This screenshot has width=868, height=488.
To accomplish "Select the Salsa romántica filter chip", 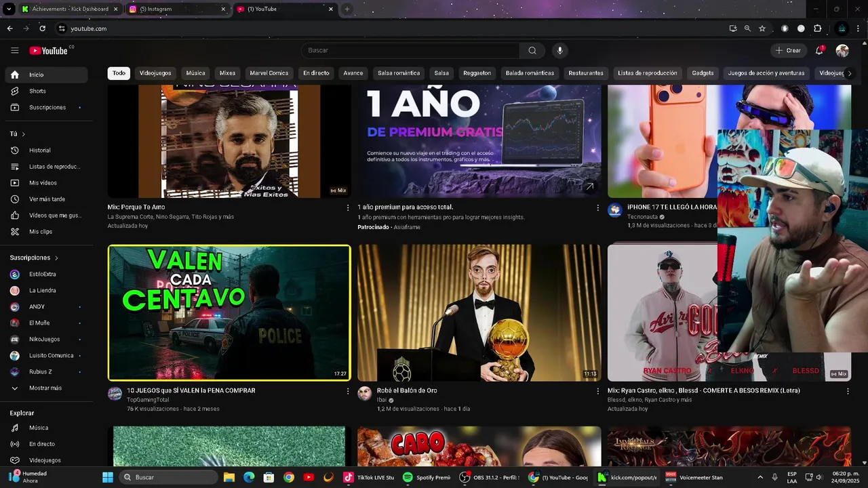I will 399,73.
